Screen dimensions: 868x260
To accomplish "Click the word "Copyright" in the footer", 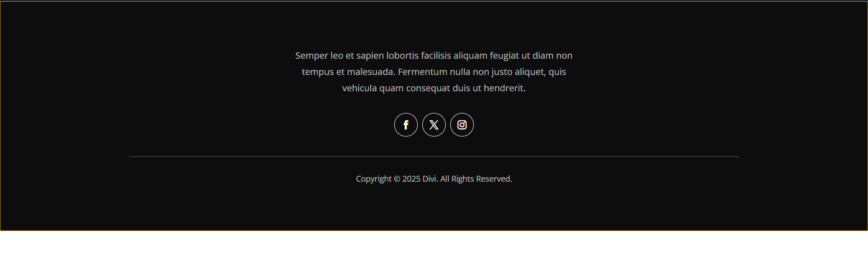I will coord(373,179).
